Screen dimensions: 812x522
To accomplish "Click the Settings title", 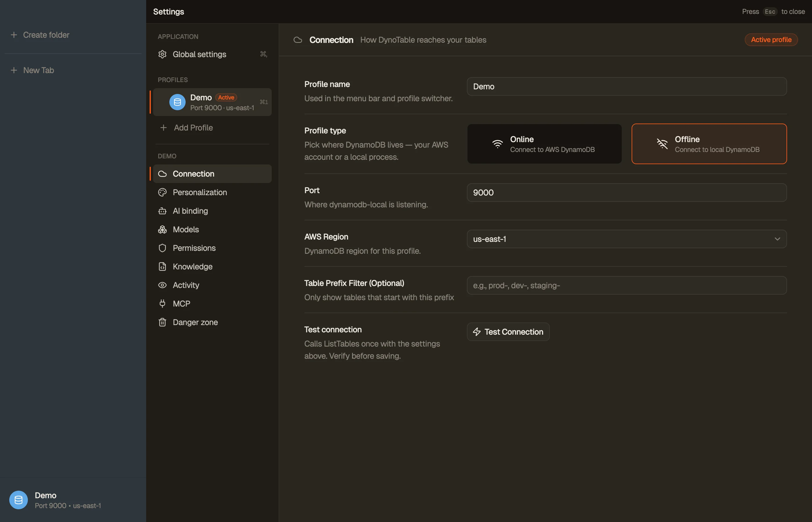I will click(168, 12).
